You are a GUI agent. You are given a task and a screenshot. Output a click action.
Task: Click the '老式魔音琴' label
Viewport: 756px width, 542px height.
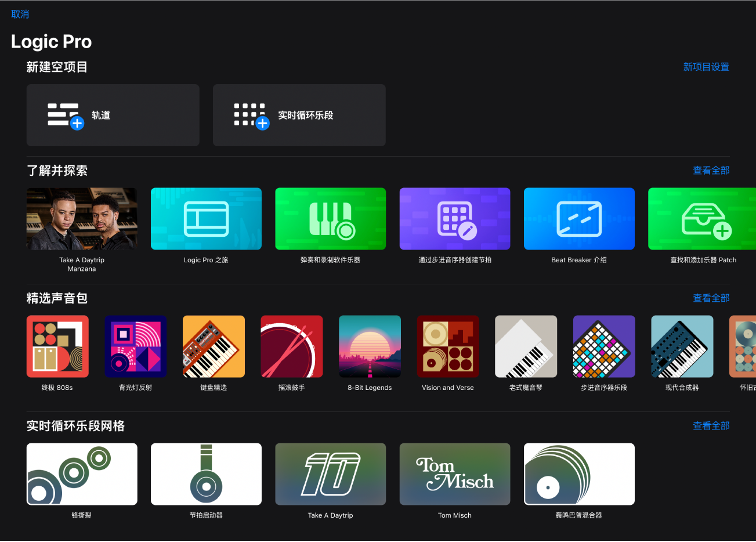coord(526,388)
